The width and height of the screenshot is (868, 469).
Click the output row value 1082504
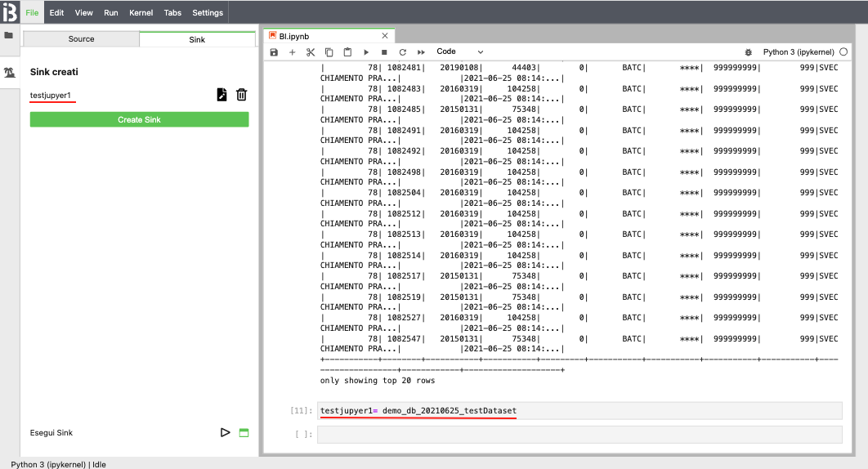tap(404, 193)
